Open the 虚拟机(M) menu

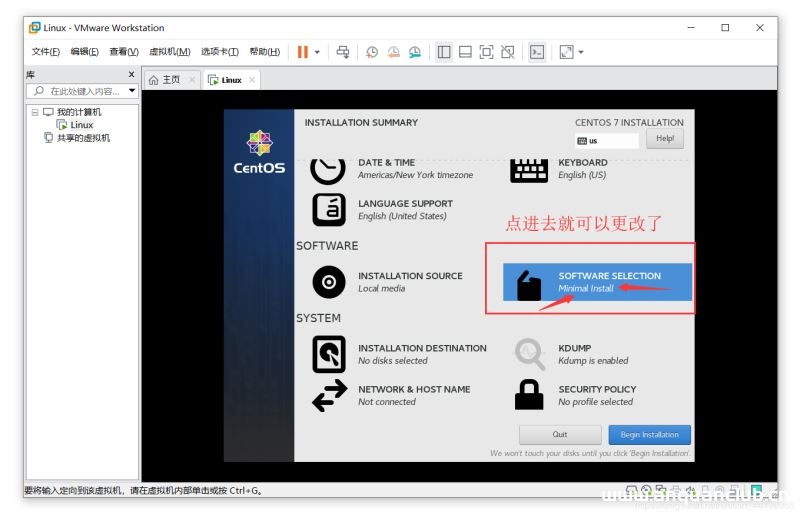pos(169,52)
